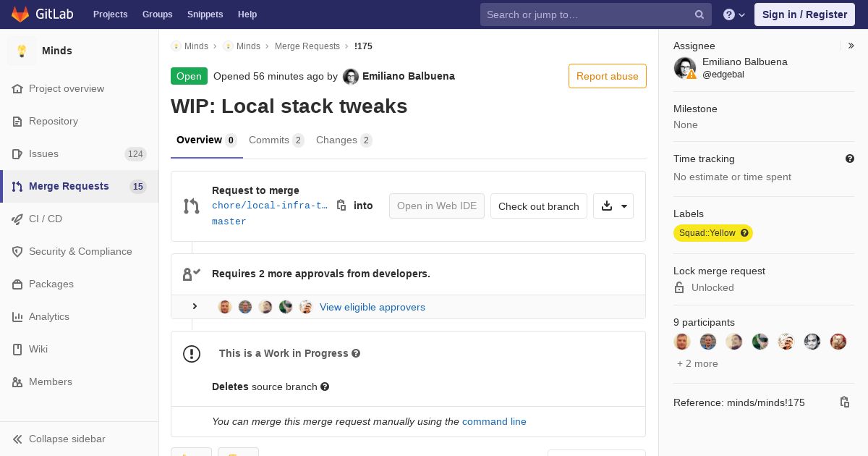Click the Check out branch button
Viewport: 868px width, 456px height.
point(539,206)
